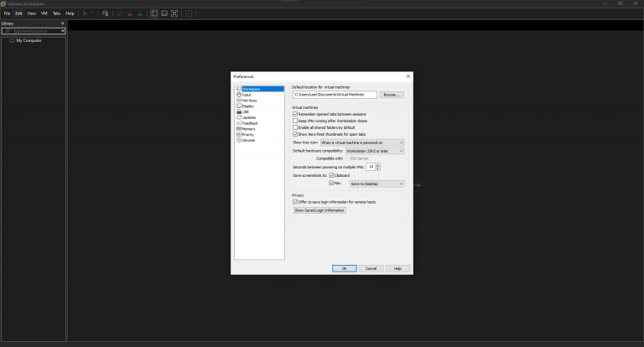Click the Send Ctrl+Alt+Del toolbar icon
This screenshot has height=347, width=644.
[x=105, y=13]
